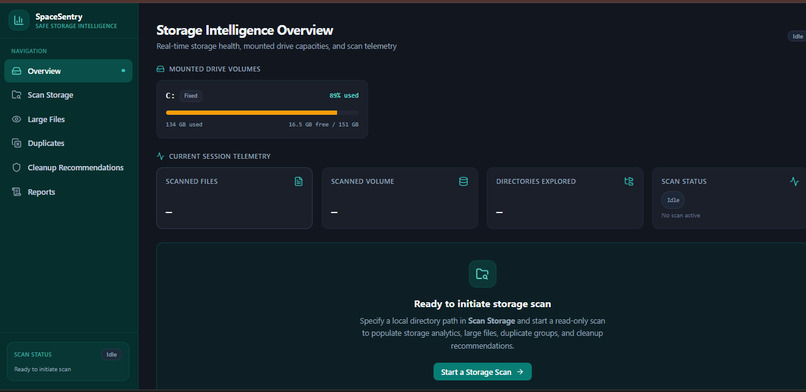Image resolution: width=806 pixels, height=392 pixels.
Task: Click the Reports scroll icon in sidebar
Action: tap(16, 192)
